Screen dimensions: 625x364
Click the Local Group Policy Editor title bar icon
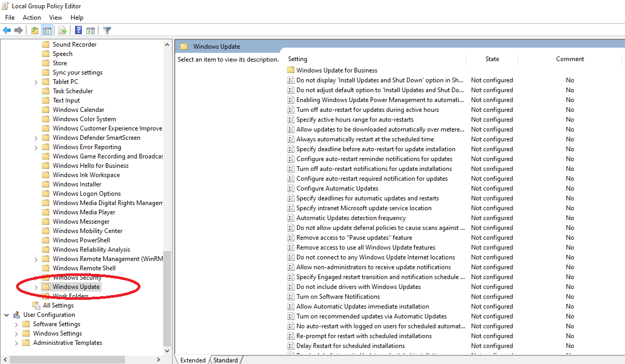pyautogui.click(x=6, y=6)
